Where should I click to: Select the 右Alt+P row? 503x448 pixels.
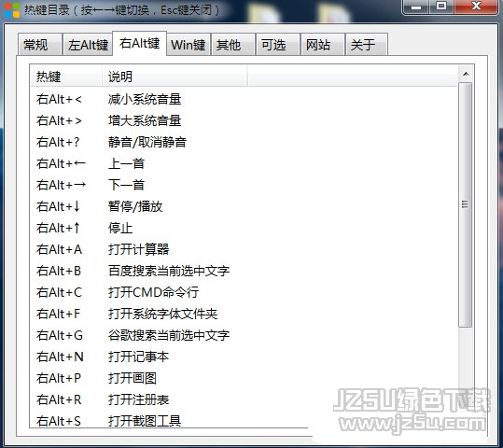pyautogui.click(x=244, y=378)
